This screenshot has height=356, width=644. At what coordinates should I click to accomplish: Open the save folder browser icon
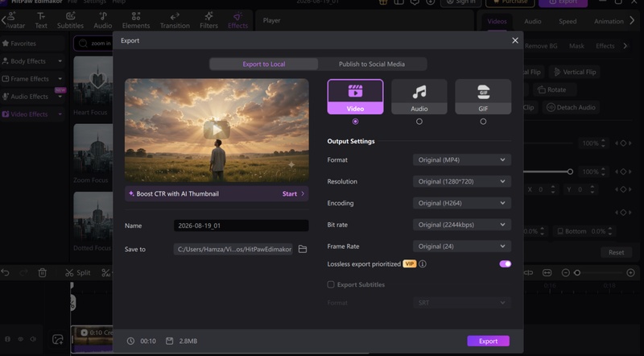[x=303, y=249]
